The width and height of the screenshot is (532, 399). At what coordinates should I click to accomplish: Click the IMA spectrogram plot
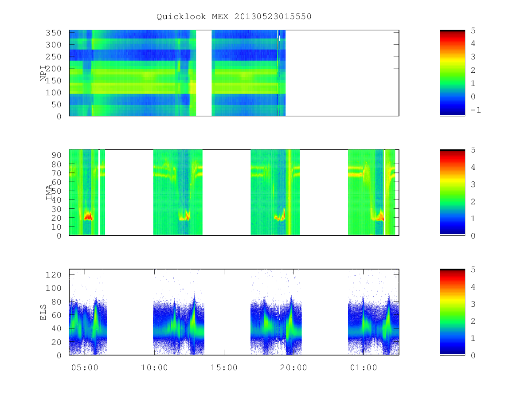(x=234, y=192)
